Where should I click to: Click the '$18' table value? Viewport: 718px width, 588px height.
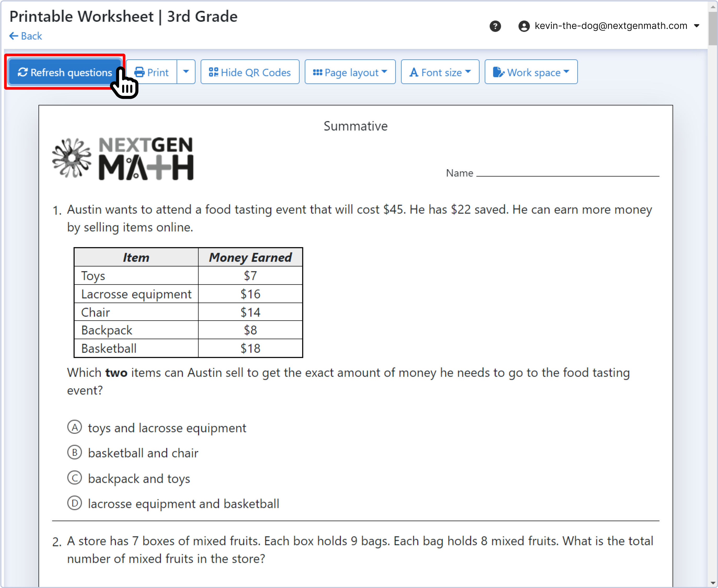pos(250,349)
